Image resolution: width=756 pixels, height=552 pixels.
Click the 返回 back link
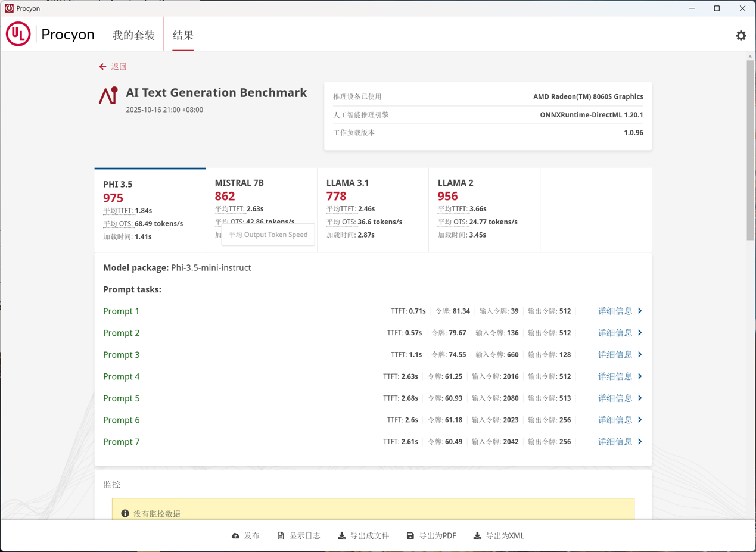(x=119, y=67)
